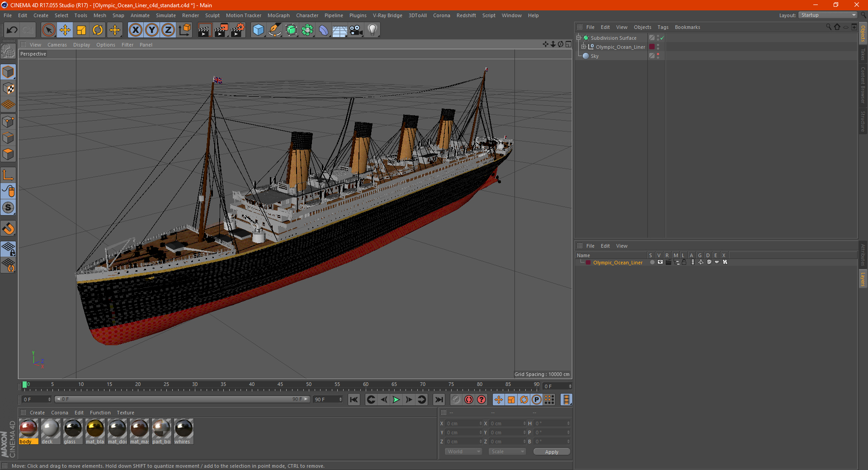Activate the Rotate tool
Screen dimensions: 868x470
point(98,30)
